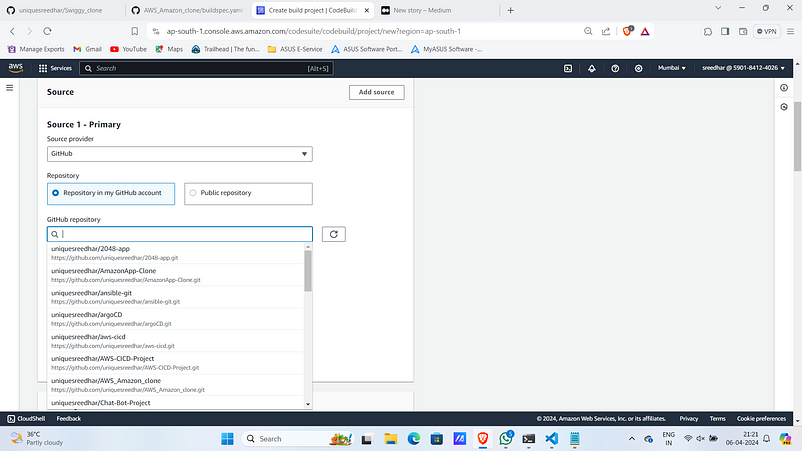Open Visual Studio Code from taskbar
The width and height of the screenshot is (802, 451).
click(x=551, y=439)
